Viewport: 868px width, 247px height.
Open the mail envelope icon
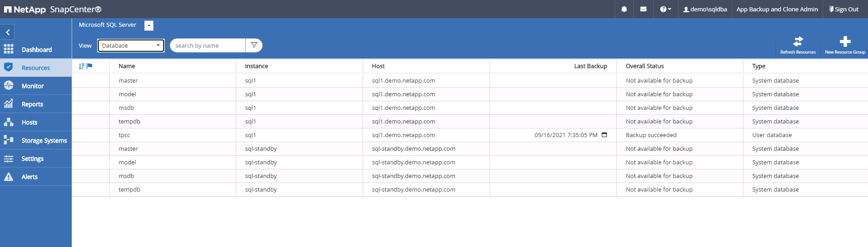click(643, 9)
